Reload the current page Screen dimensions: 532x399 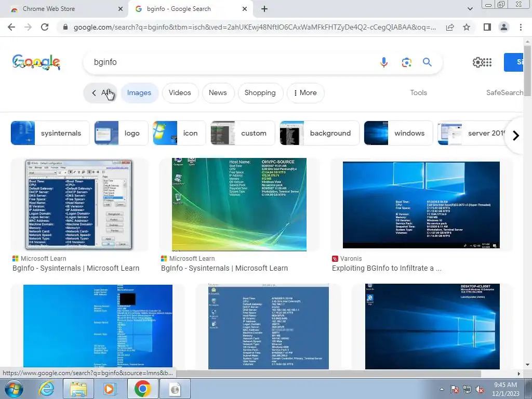click(45, 27)
